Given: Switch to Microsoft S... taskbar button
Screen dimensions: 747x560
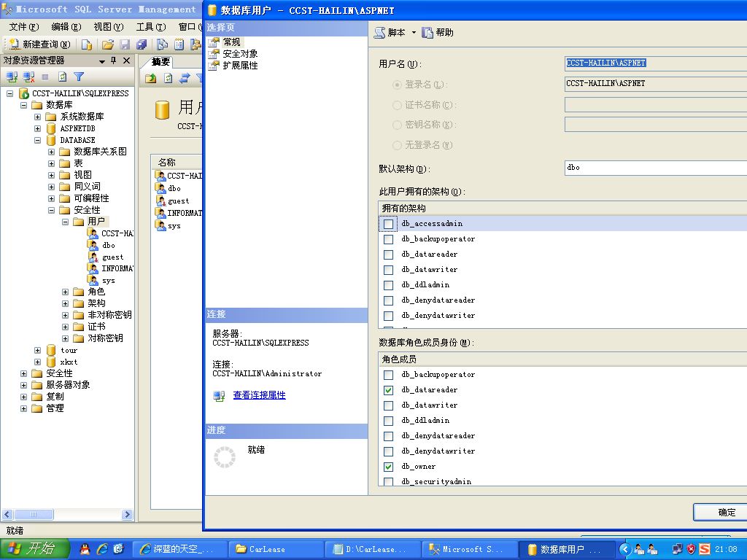Looking at the screenshot, I should pyautogui.click(x=469, y=550).
